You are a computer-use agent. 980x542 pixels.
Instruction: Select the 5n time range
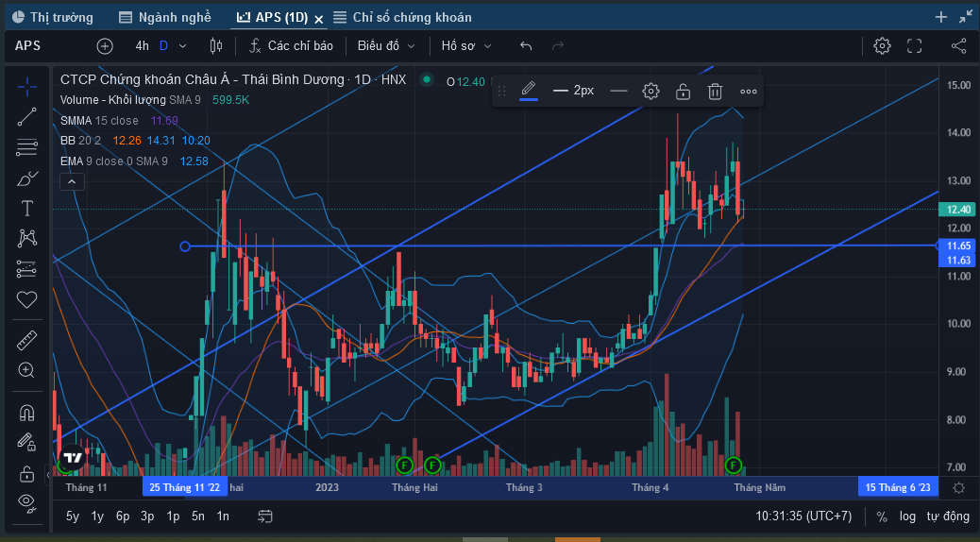198,517
